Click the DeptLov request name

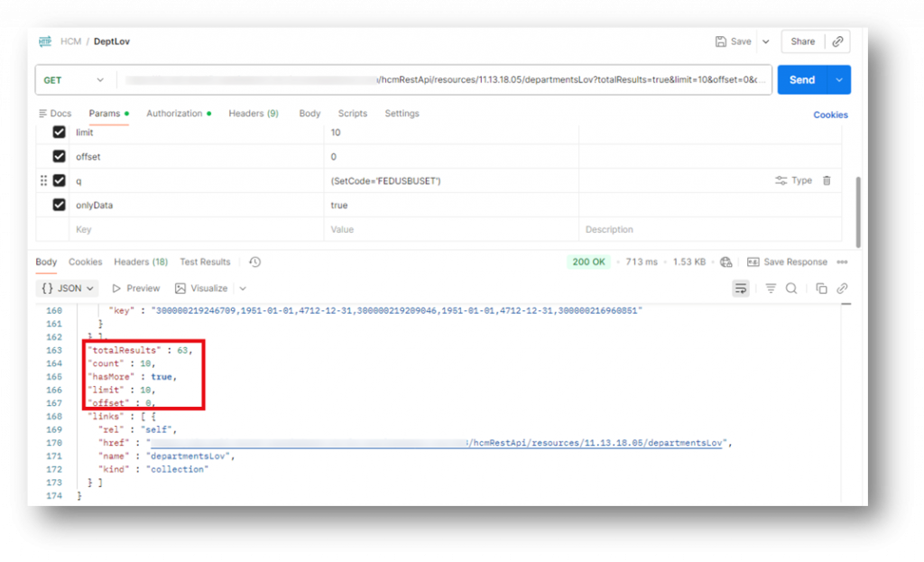tap(111, 41)
